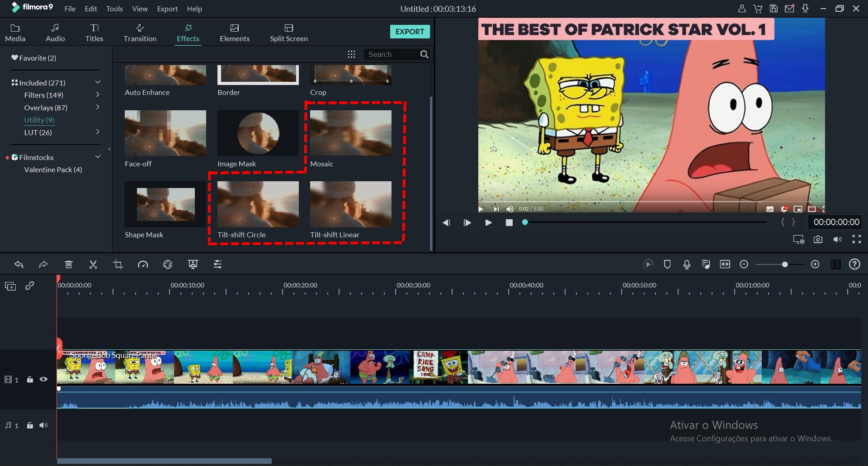Image resolution: width=868 pixels, height=466 pixels.
Task: Select Utility (9) category
Action: pos(39,120)
